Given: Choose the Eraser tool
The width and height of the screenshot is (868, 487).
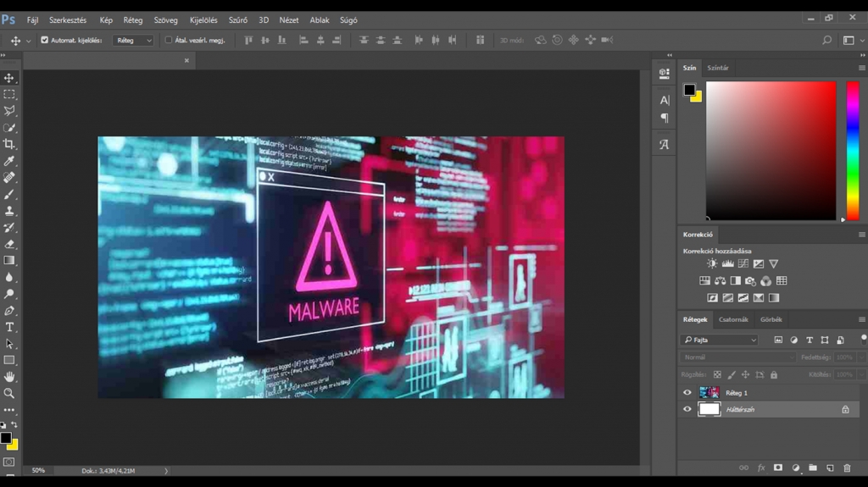Looking at the screenshot, I should point(9,244).
